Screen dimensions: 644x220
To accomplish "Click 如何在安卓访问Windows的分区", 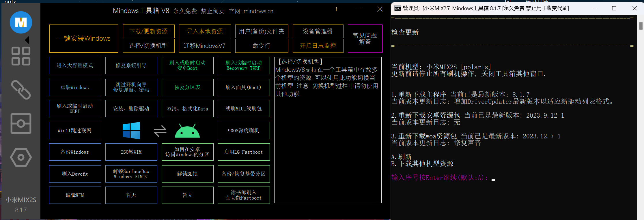I will 188,152.
